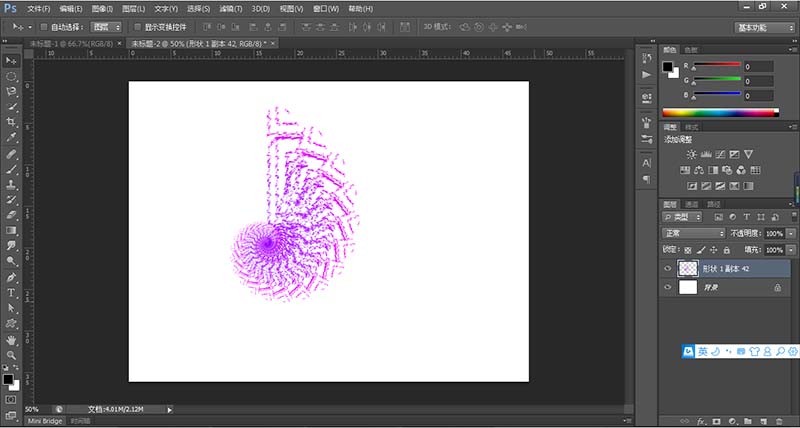
Task: Open the 图层 auto-select dropdown
Action: [106, 27]
